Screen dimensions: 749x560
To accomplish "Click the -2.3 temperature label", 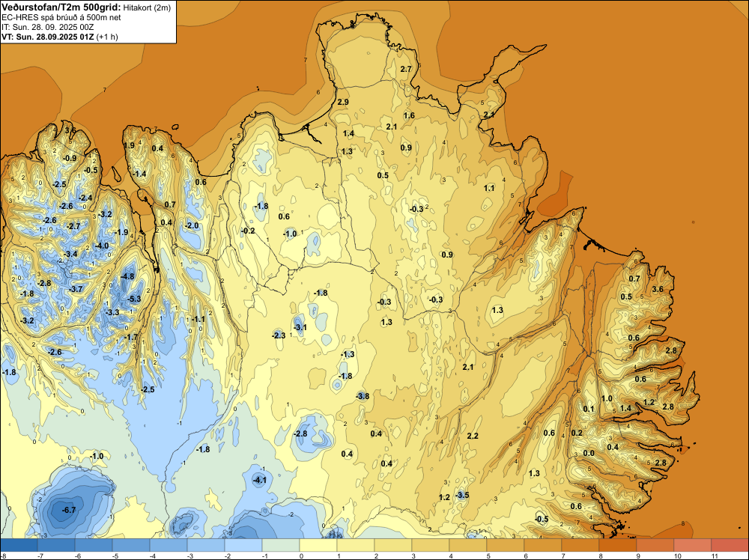I will tap(279, 335).
